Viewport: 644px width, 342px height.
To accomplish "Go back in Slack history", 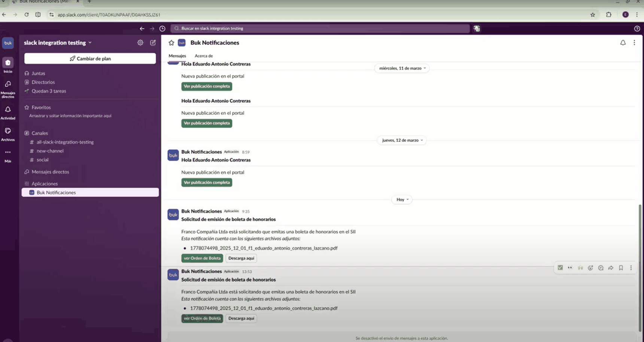I will pos(142,28).
